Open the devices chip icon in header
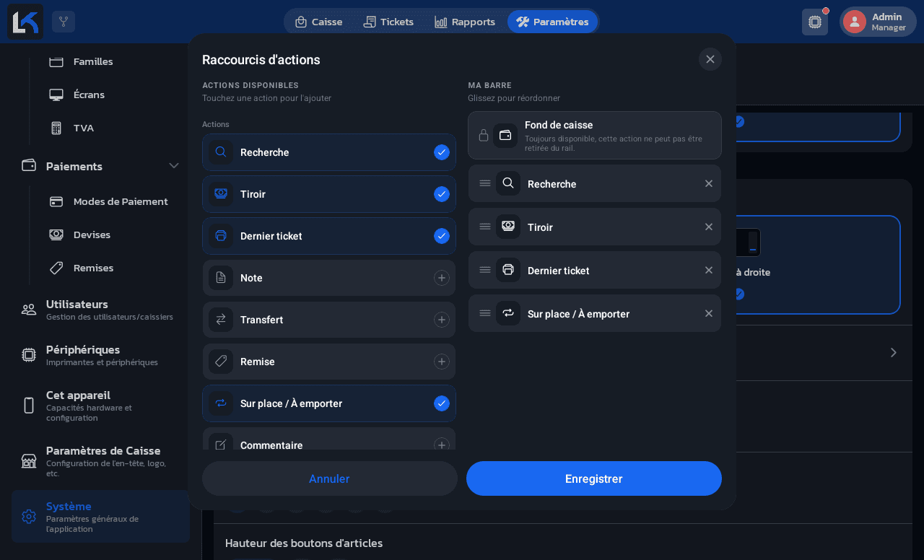924x560 pixels. click(x=815, y=22)
